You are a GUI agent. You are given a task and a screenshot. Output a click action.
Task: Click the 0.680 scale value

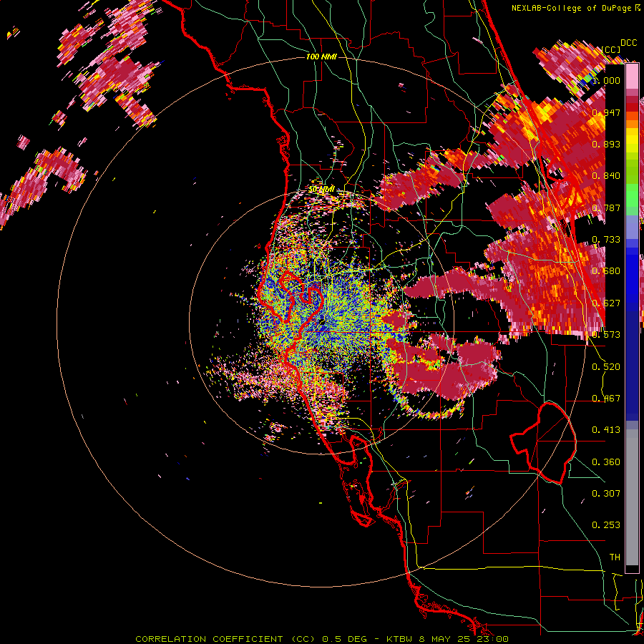pos(606,271)
